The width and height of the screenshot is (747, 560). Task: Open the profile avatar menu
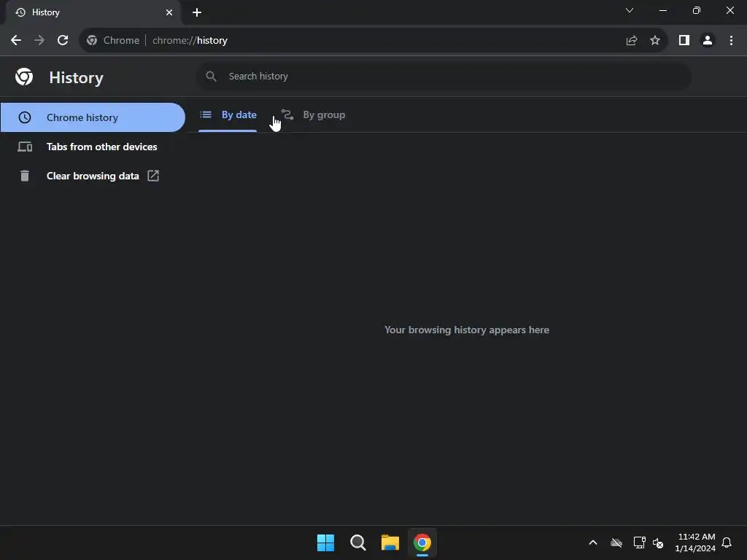[708, 41]
